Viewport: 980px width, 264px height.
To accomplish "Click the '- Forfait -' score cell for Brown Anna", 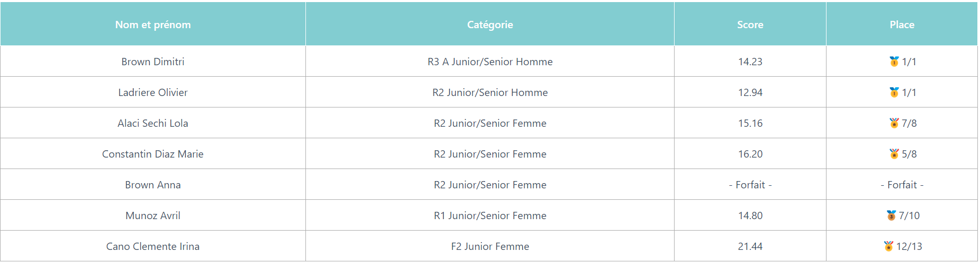I will pos(750,185).
